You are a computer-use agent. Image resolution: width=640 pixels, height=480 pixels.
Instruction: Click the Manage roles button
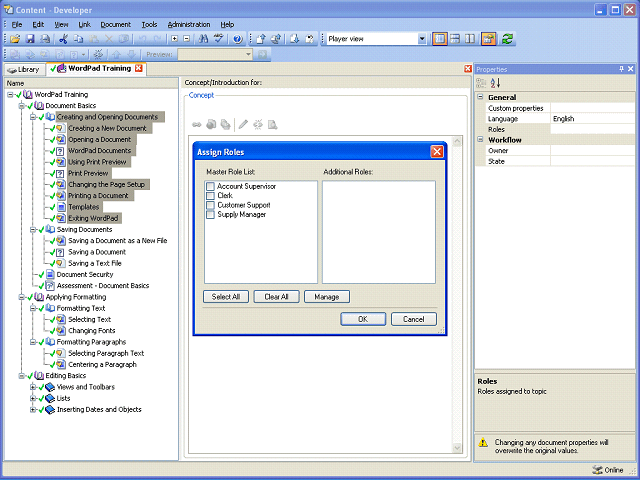327,297
